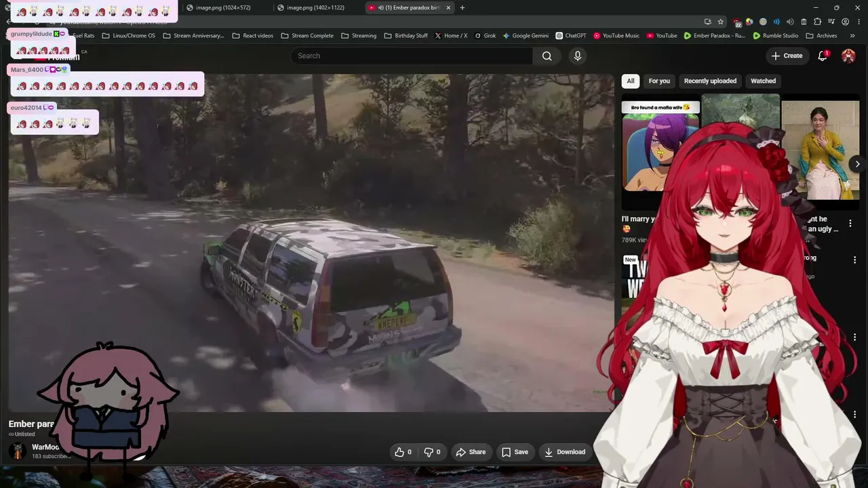Open the Streaming bookmark folder
The height and width of the screenshot is (488, 868).
coord(359,35)
